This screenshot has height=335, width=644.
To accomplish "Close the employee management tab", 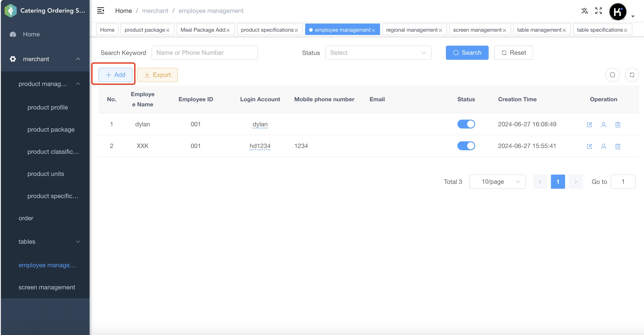I will (x=373, y=30).
